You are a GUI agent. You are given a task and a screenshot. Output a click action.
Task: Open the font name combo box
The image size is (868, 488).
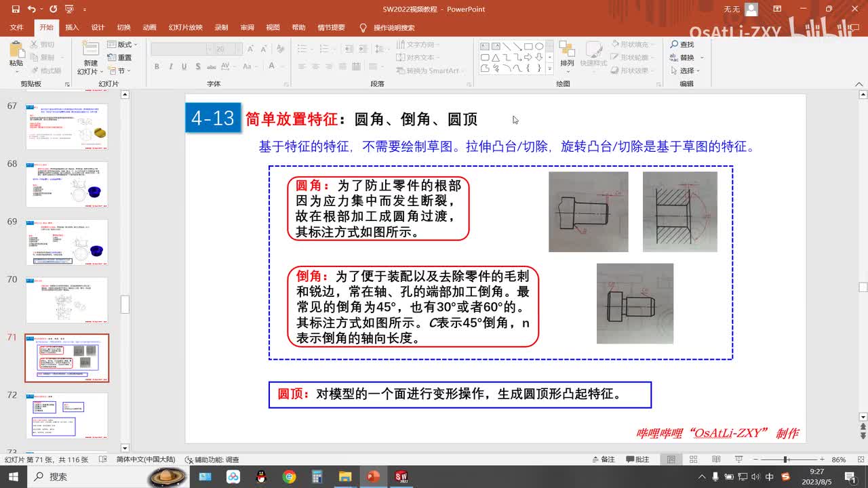[x=182, y=49]
